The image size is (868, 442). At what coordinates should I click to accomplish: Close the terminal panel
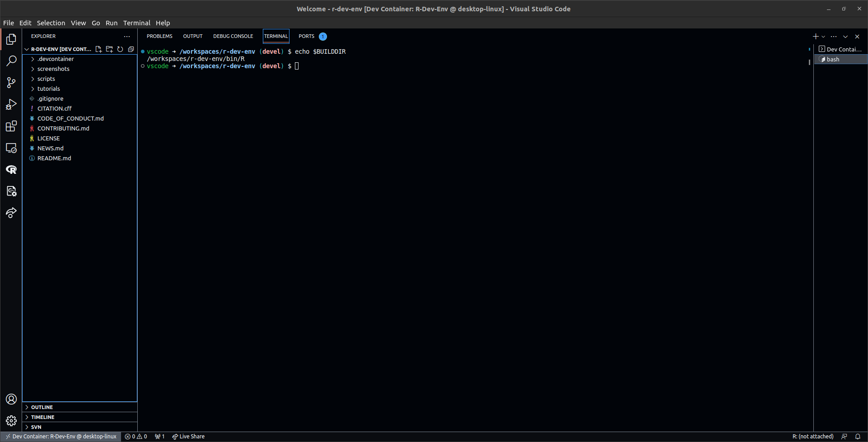[857, 37]
